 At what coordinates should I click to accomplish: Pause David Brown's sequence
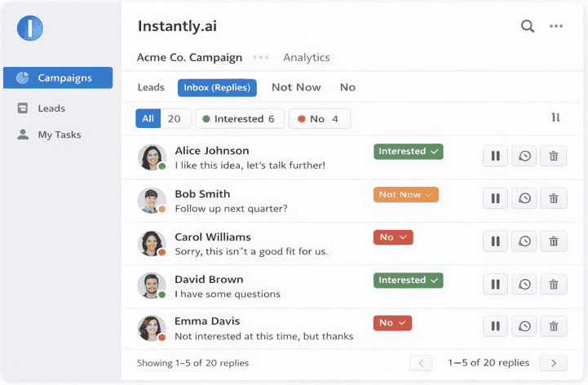tap(495, 285)
